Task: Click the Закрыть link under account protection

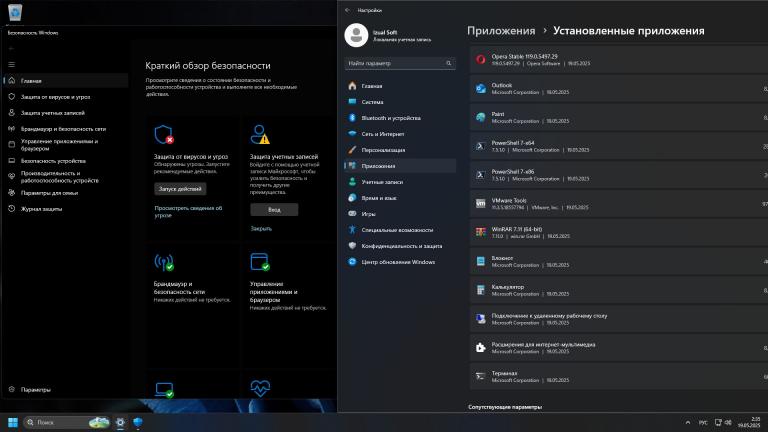Action: point(261,229)
